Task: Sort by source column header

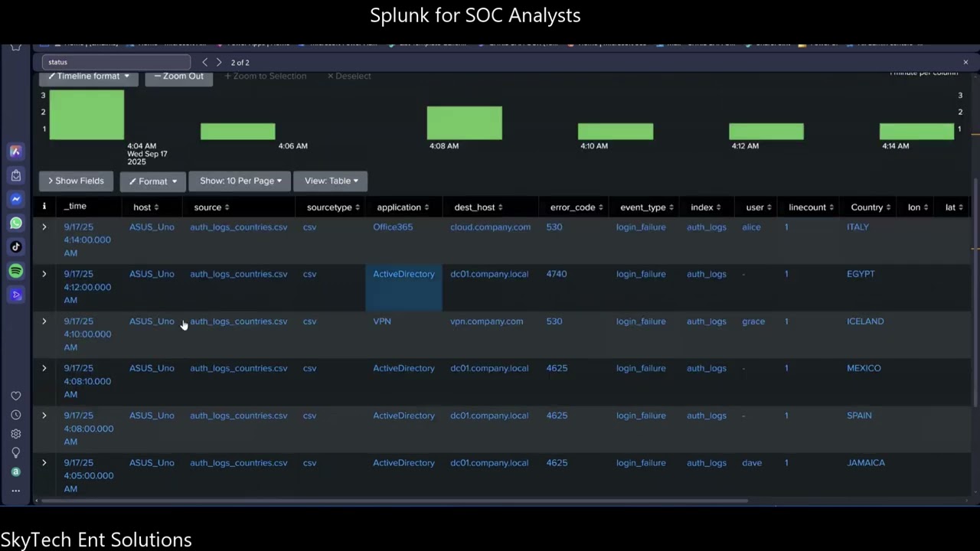Action: [212, 207]
